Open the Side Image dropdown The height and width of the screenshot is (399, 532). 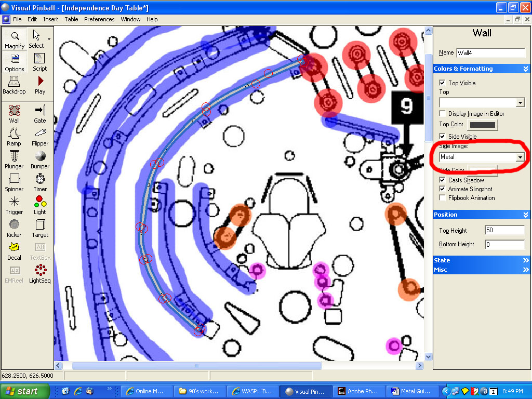[520, 157]
